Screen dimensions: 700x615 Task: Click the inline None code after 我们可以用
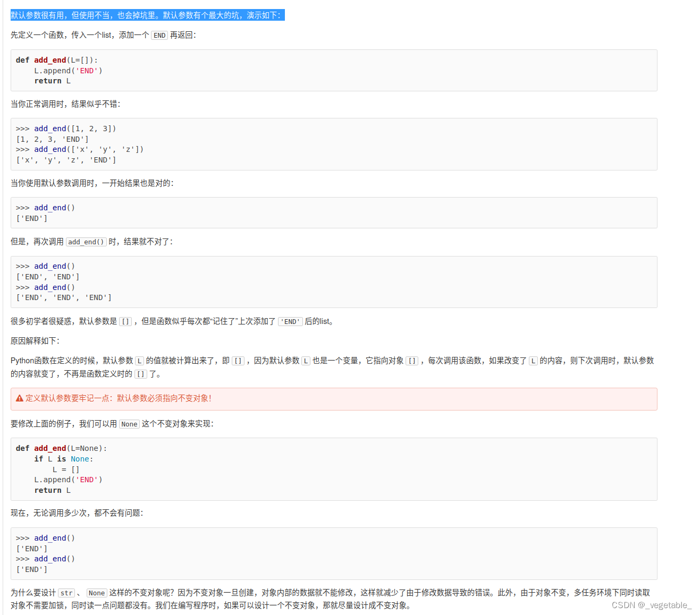click(x=129, y=424)
